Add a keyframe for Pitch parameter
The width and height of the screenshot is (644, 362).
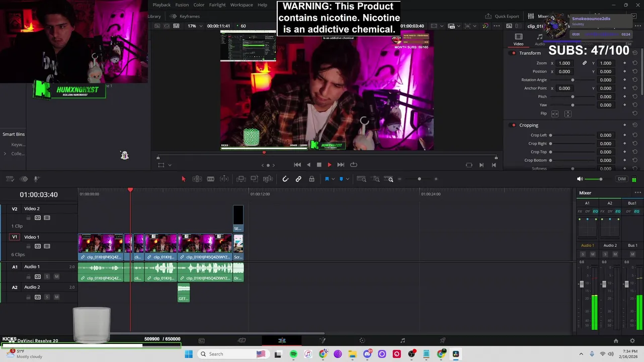tap(625, 97)
